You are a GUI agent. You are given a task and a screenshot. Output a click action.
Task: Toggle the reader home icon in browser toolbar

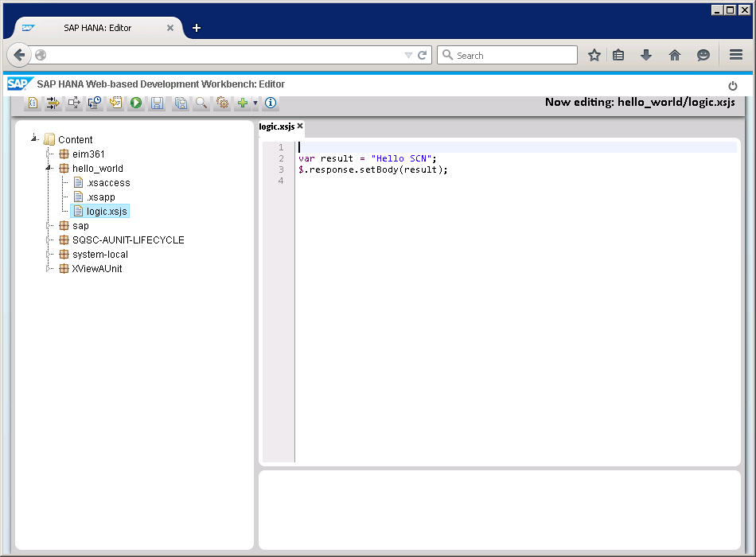pos(675,55)
